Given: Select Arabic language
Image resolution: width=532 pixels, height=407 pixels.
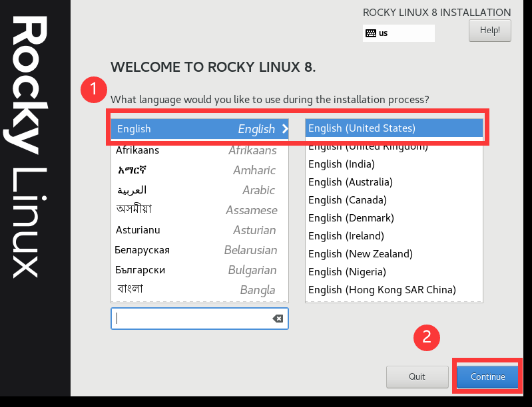Looking at the screenshot, I should 200,190.
